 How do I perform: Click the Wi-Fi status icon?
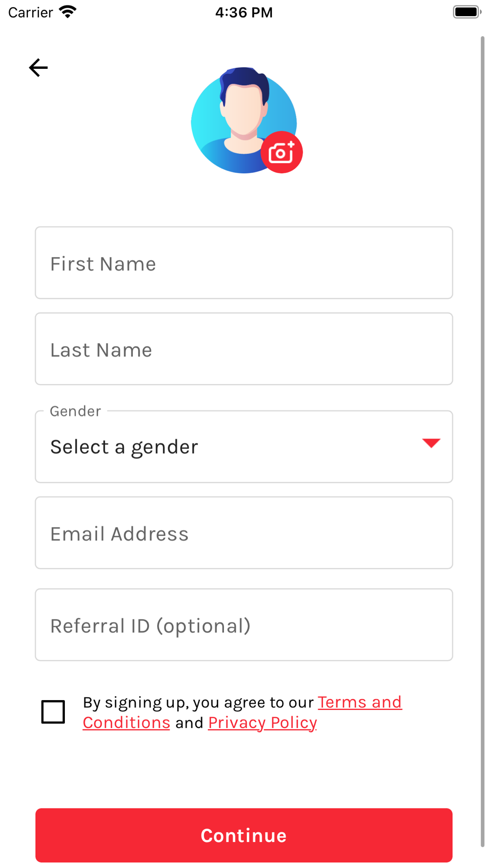coord(68,12)
